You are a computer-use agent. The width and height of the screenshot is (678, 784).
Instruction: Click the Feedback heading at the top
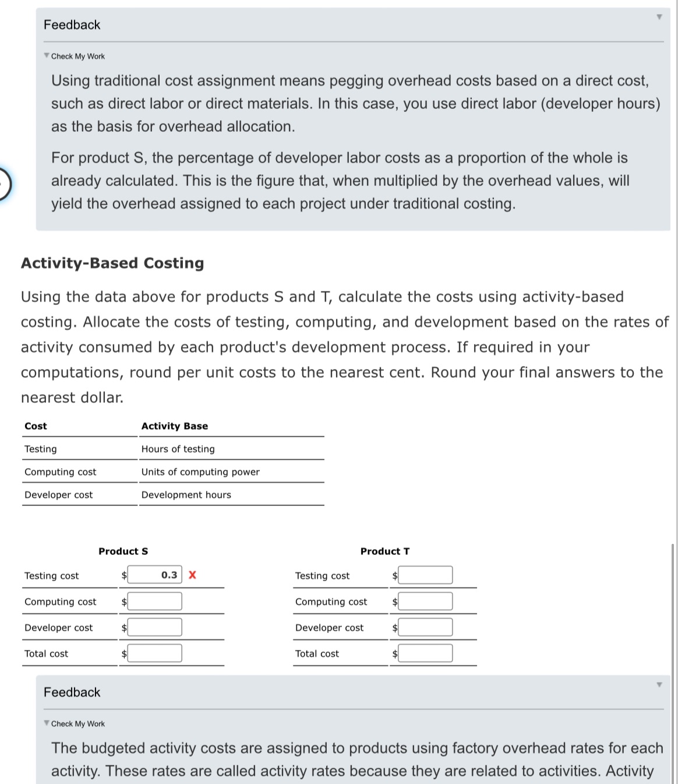71,24
